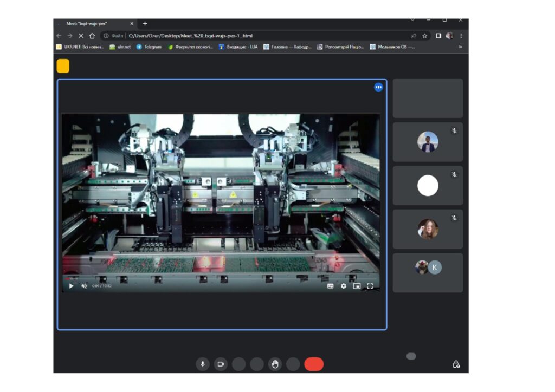Open a new browser tab
This screenshot has height=392, width=555.
pyautogui.click(x=145, y=24)
